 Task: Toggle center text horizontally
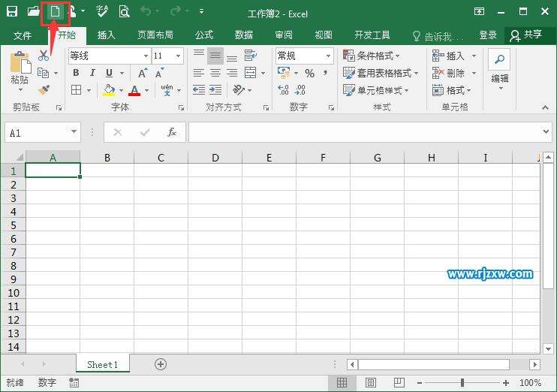pyautogui.click(x=215, y=73)
